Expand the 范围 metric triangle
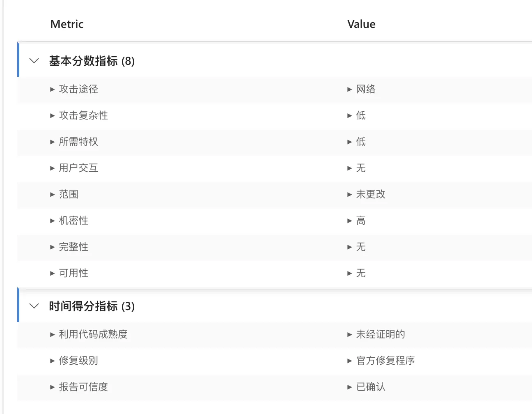 point(52,194)
